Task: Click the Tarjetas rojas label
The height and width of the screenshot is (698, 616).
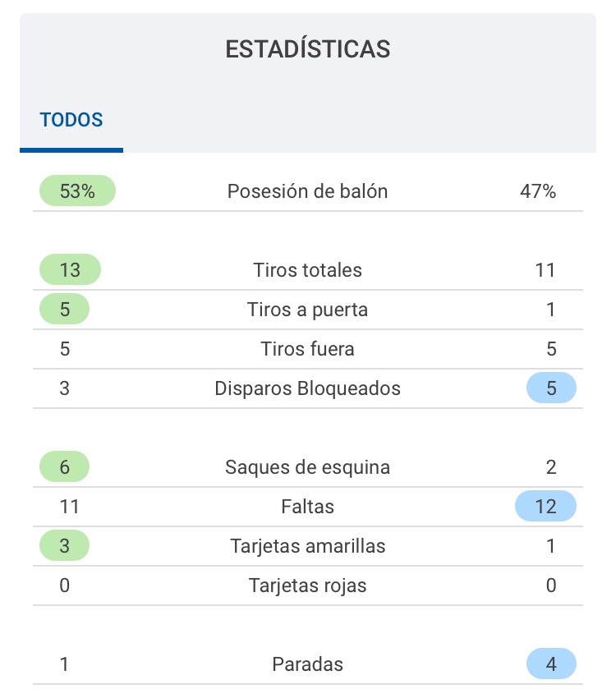Action: (x=307, y=585)
